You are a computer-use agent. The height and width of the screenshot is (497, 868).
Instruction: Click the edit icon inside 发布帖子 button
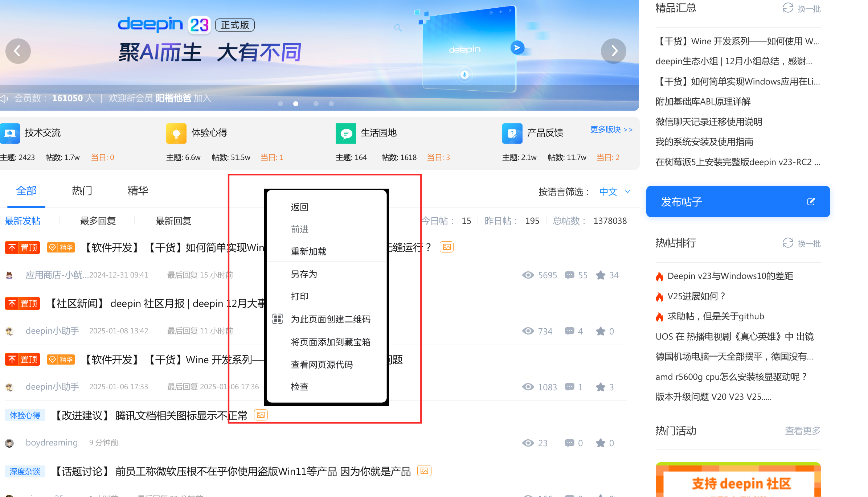tap(811, 202)
